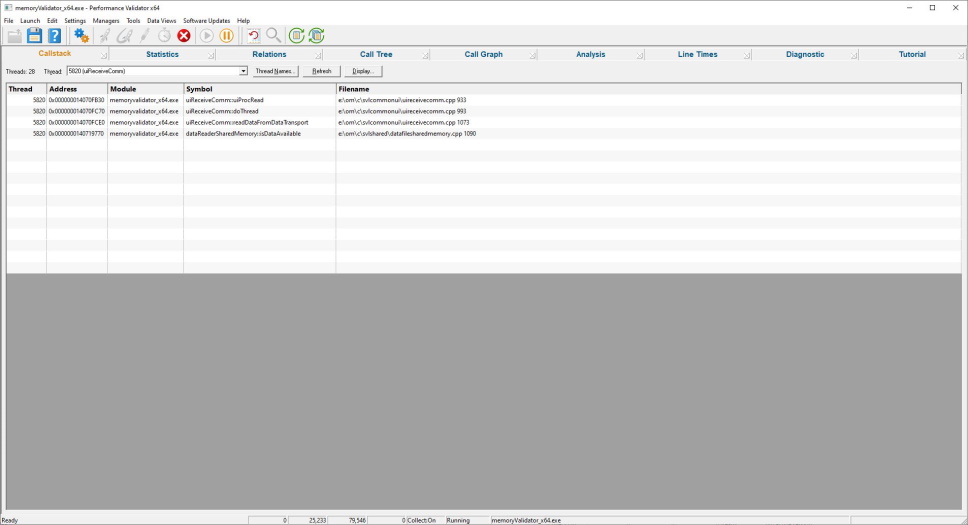The width and height of the screenshot is (968, 525).
Task: Pause data collection with orange pause icon
Action: click(x=227, y=36)
